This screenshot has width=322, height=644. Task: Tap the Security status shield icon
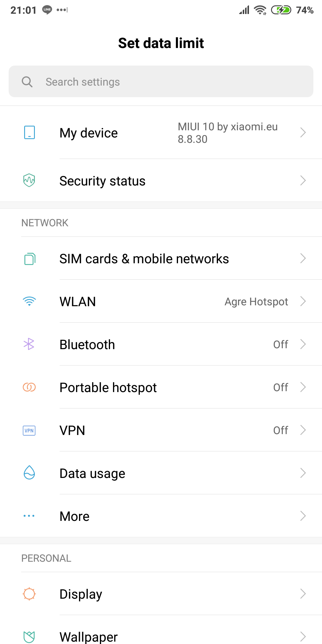pos(29,180)
